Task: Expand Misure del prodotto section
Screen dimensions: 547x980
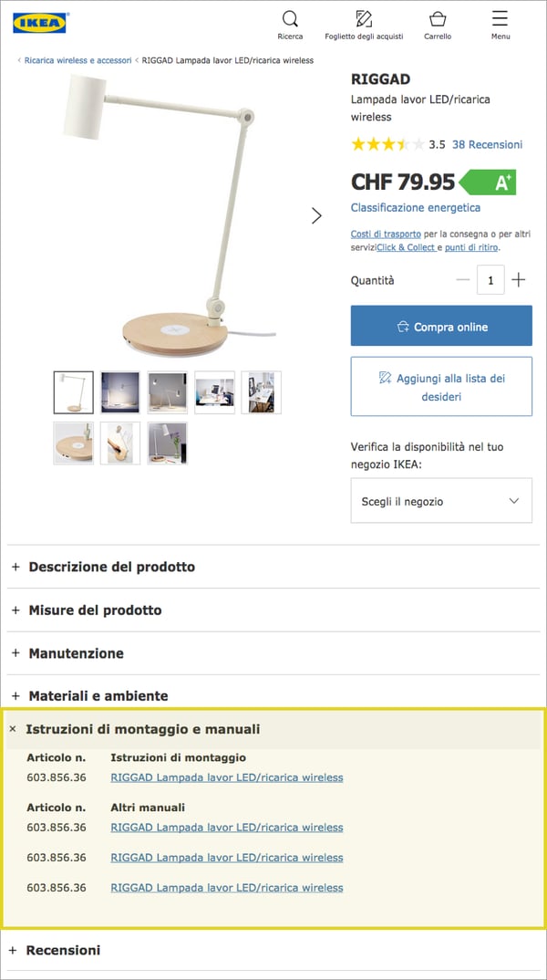Action: (273, 610)
